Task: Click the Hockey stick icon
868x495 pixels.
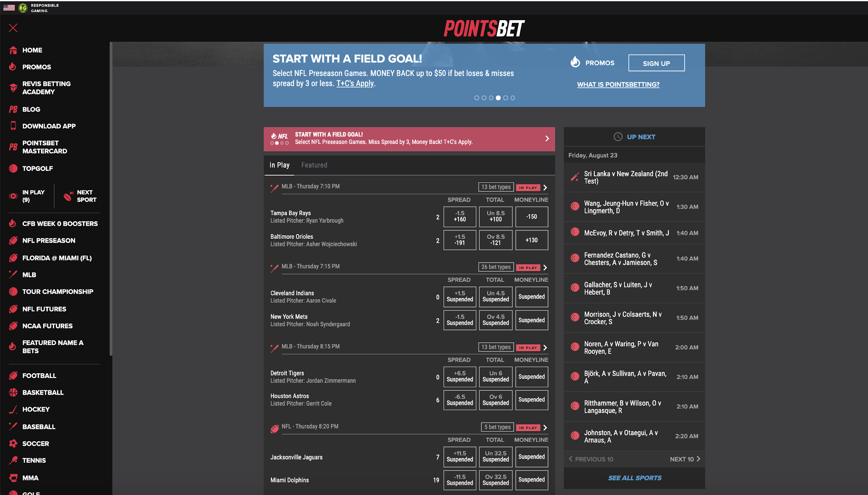Action: 13,410
